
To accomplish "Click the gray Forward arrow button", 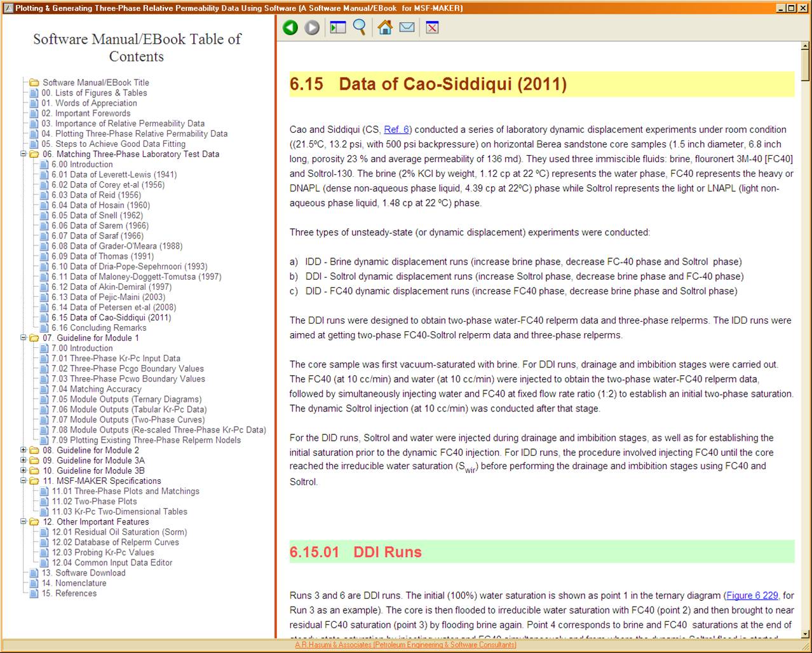I will (312, 27).
